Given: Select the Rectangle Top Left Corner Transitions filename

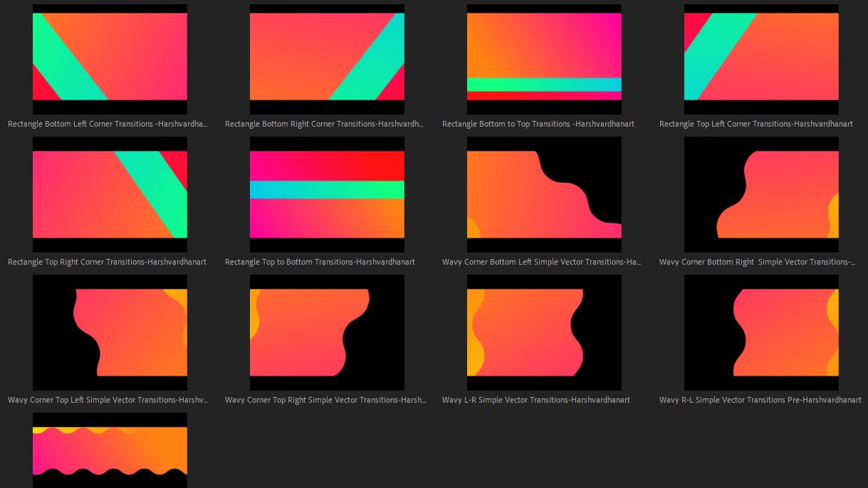Looking at the screenshot, I should [760, 124].
